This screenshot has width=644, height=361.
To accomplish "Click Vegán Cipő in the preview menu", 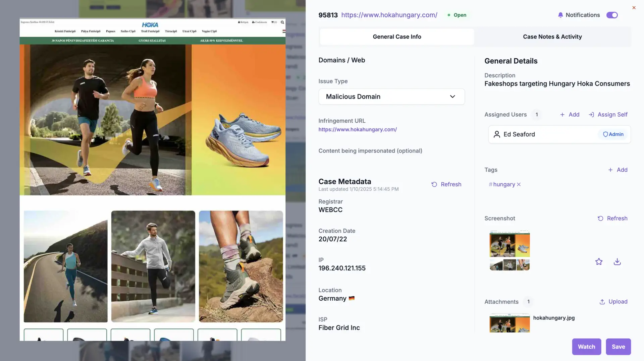I will coord(209,31).
